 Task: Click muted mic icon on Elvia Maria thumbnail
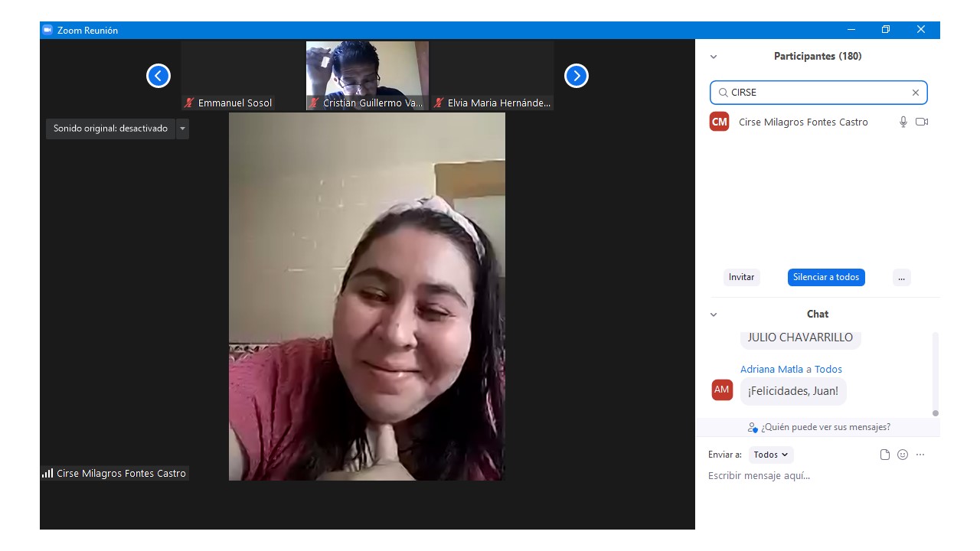(x=439, y=103)
